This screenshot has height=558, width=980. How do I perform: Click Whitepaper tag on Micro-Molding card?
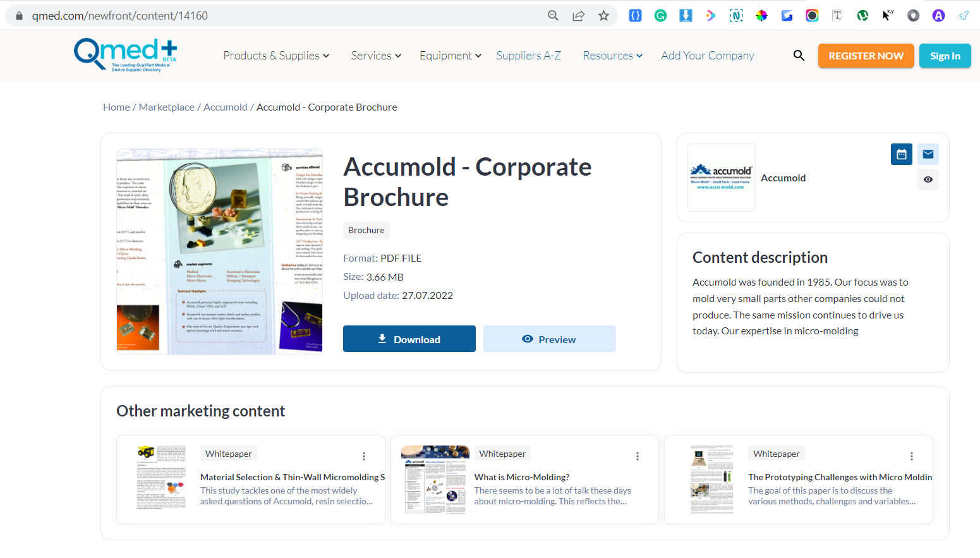click(x=502, y=454)
